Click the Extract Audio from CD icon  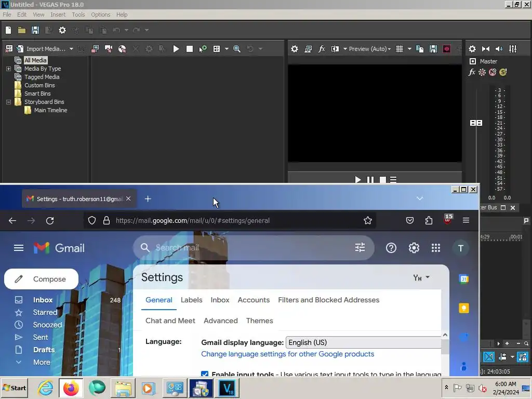pyautogui.click(x=122, y=49)
